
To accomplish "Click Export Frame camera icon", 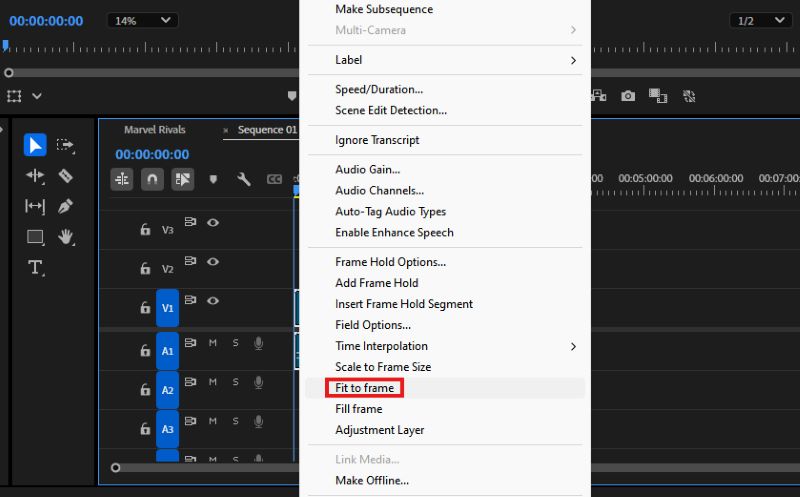I will (628, 96).
